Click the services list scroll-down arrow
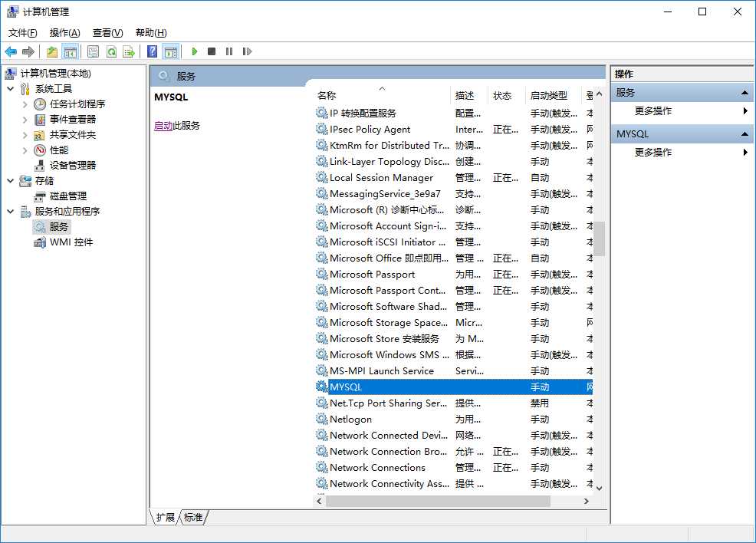Image resolution: width=756 pixels, height=543 pixels. pos(600,488)
